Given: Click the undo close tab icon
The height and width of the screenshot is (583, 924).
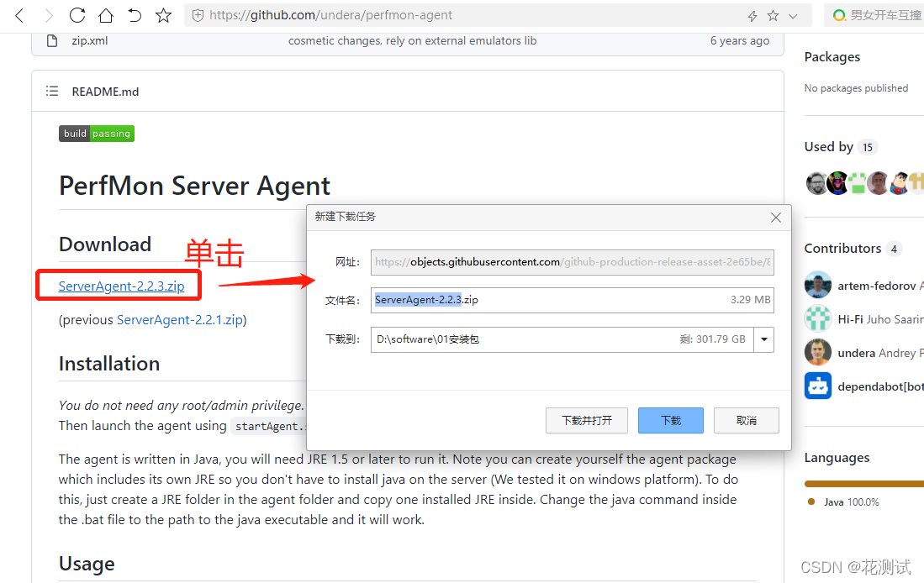Looking at the screenshot, I should point(135,15).
